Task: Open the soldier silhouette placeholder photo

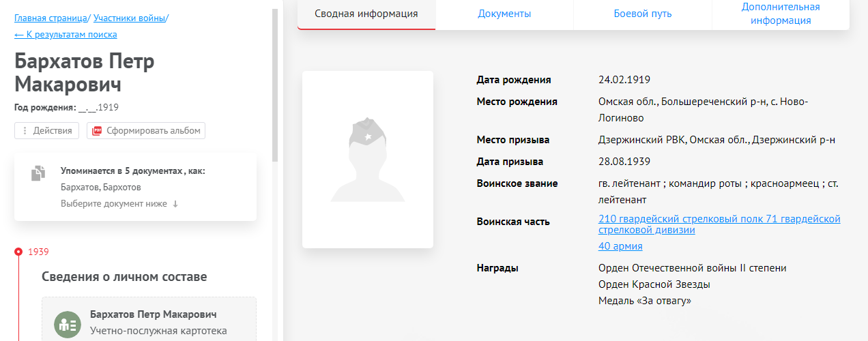Action: [x=367, y=160]
